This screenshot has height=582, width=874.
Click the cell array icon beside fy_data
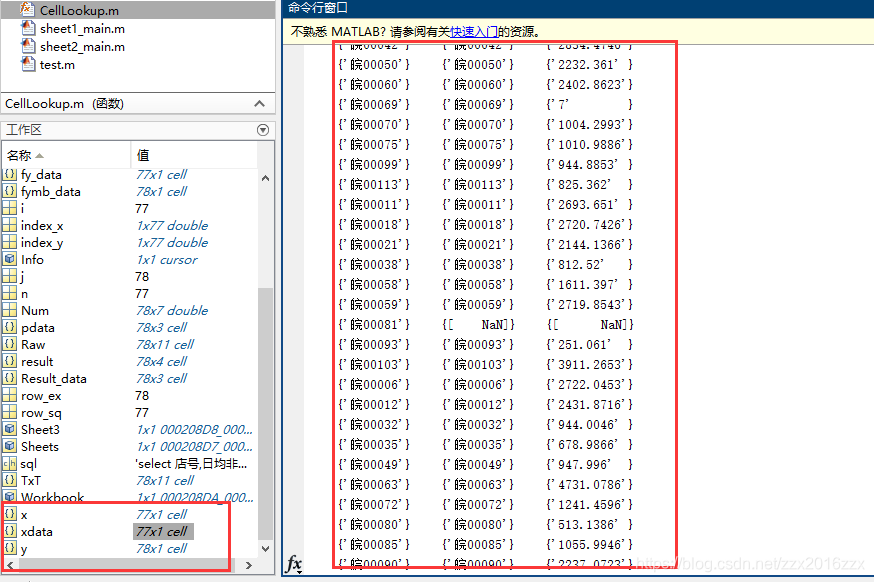[10, 175]
